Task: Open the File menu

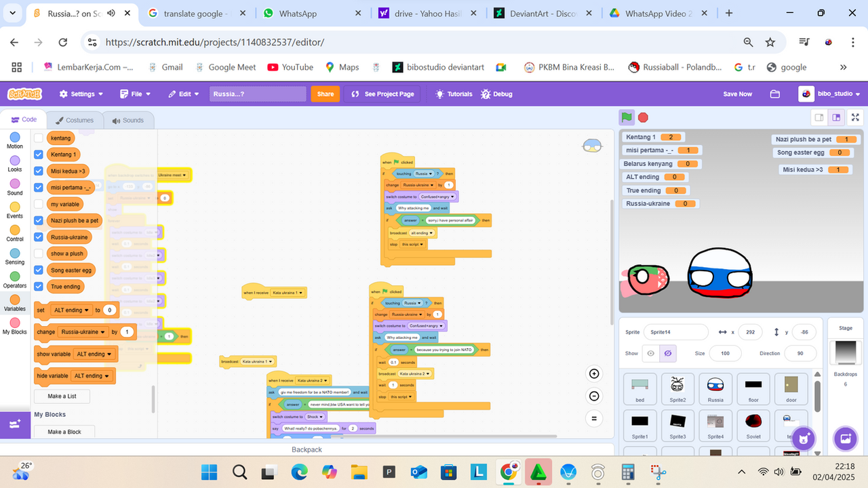Action: point(135,94)
